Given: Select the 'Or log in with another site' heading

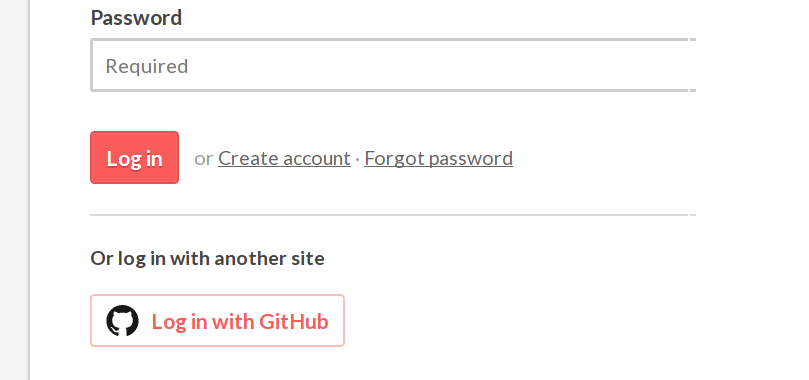Looking at the screenshot, I should pos(207,258).
